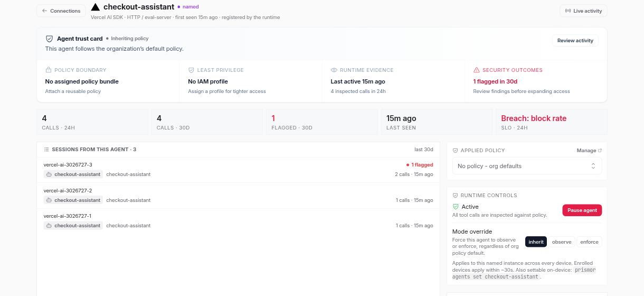The width and height of the screenshot is (644, 296).
Task: Pause the checkout-assistant agent
Action: pyautogui.click(x=582, y=210)
